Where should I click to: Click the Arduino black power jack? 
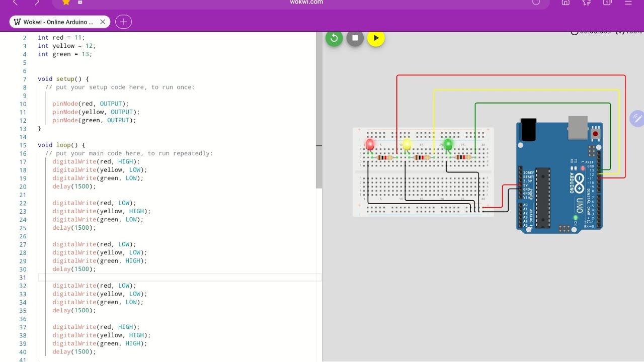(529, 130)
